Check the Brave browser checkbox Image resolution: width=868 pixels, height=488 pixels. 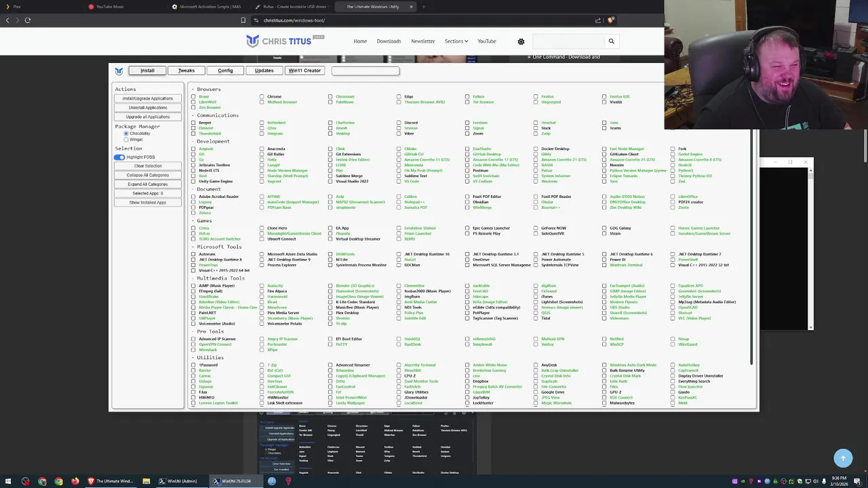click(193, 97)
